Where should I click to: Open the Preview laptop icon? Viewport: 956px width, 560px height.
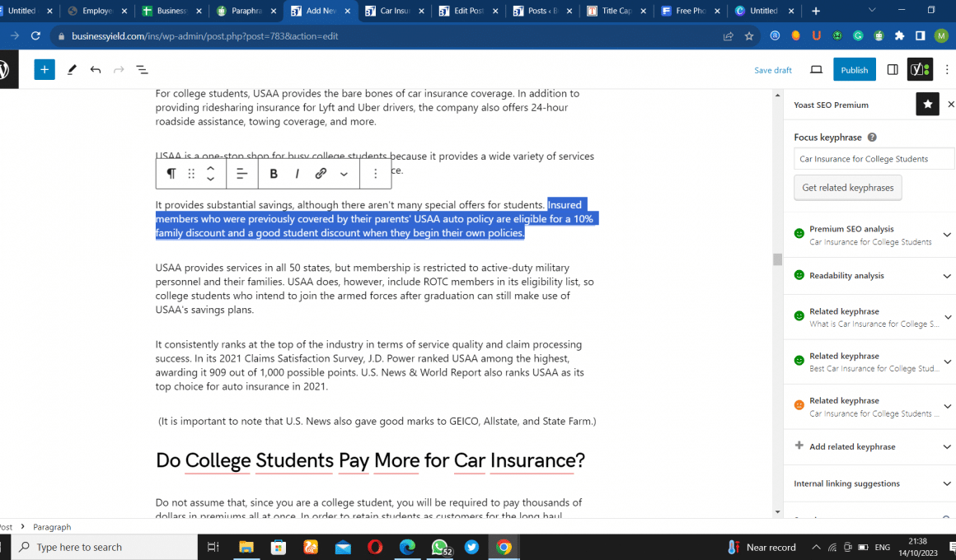pyautogui.click(x=816, y=70)
